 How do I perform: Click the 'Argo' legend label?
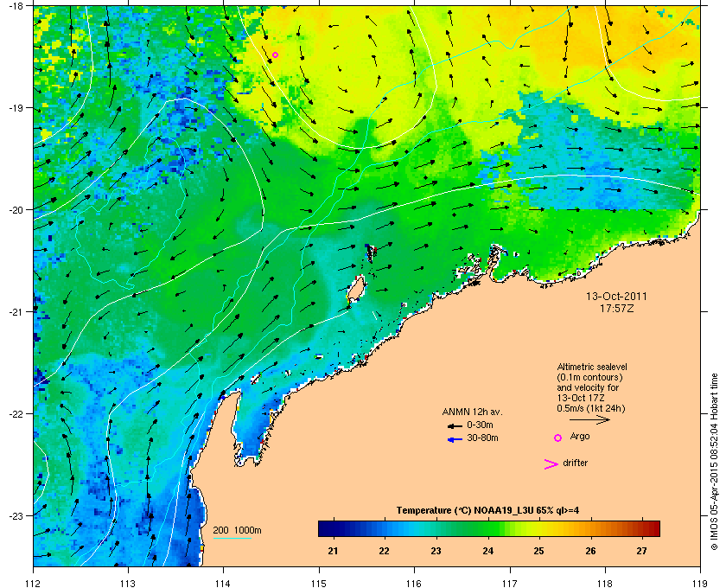[580, 437]
